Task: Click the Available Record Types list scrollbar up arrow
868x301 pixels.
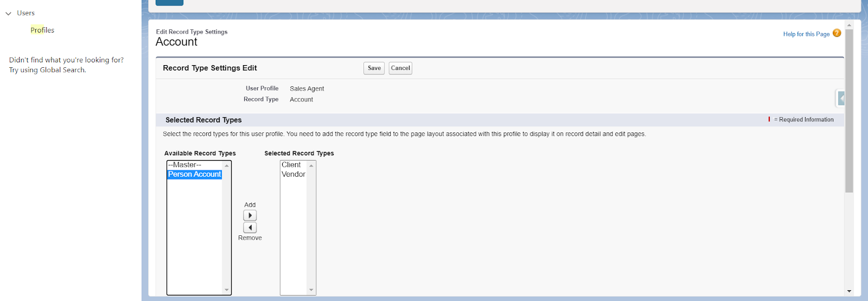Action: 227,165
